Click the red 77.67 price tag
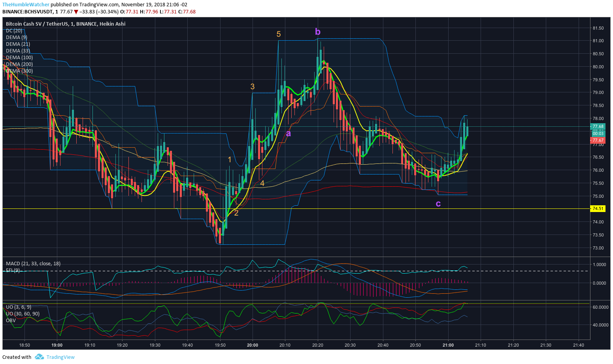This screenshot has height=364, width=613. pyautogui.click(x=598, y=140)
